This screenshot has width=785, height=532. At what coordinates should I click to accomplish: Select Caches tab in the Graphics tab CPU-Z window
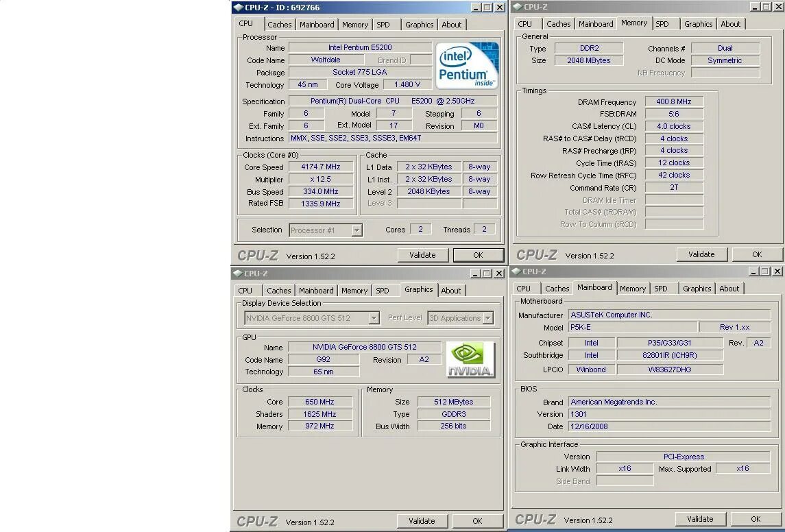tap(279, 291)
